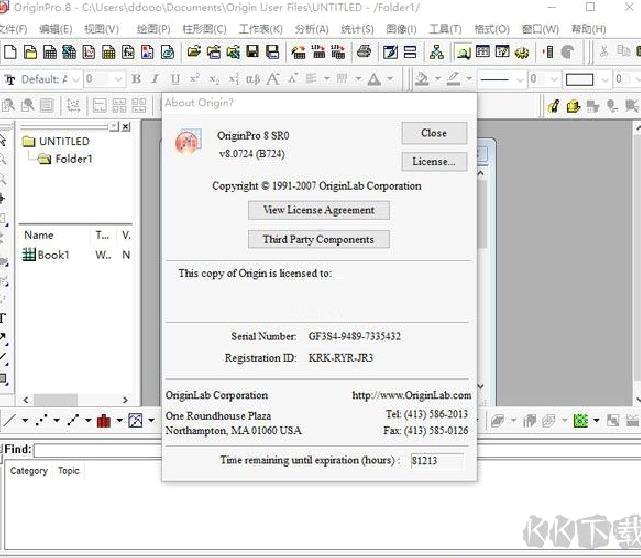Click the Import Single ASCII icon
Viewport: 641px width, 558px height.
[x=318, y=52]
